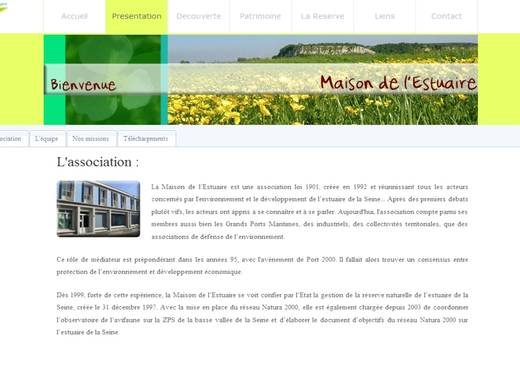
Task: Open the Contact page
Action: click(447, 16)
